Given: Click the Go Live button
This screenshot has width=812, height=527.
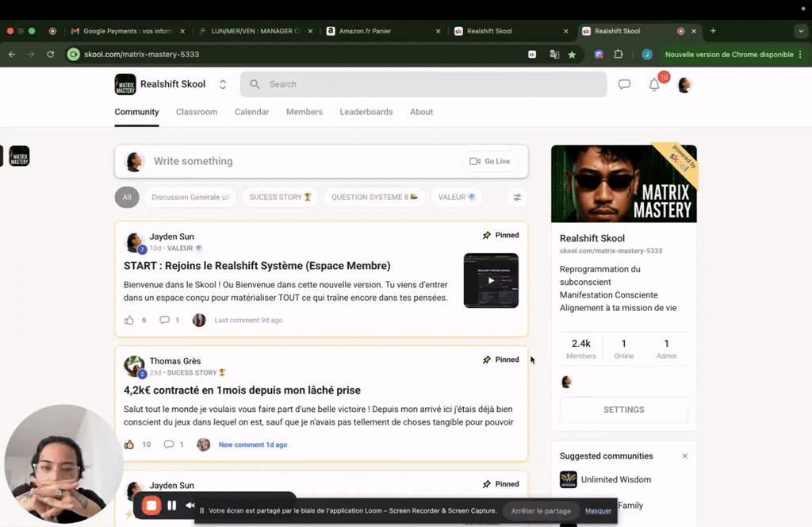Looking at the screenshot, I should pyautogui.click(x=489, y=161).
